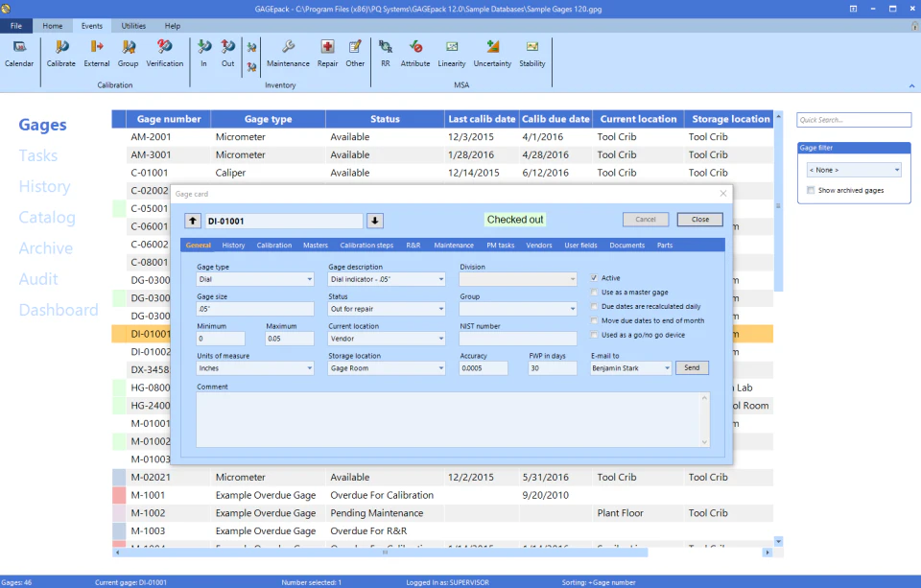
Task: Open the Repair event icon
Action: [327, 55]
